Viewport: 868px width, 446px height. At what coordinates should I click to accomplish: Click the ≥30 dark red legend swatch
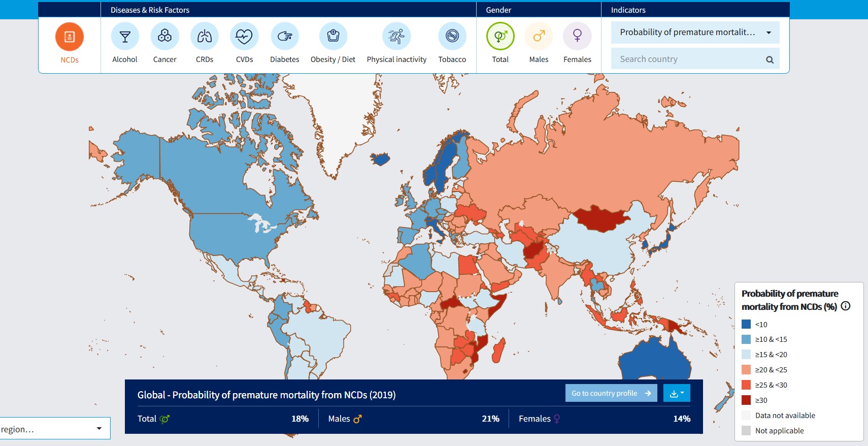pos(746,400)
